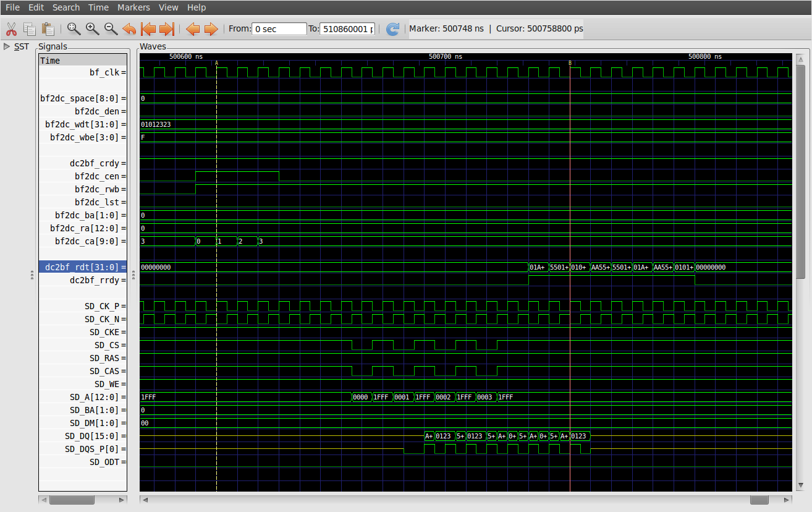
Task: Click the Zoom Undo curved arrow icon
Action: (129, 28)
